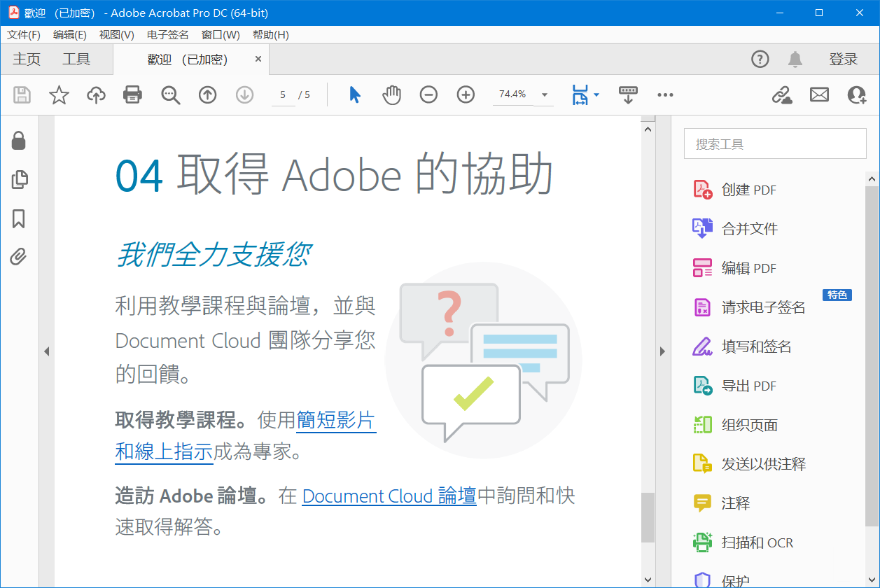This screenshot has height=588, width=880.
Task: Click the Print icon
Action: pos(133,94)
